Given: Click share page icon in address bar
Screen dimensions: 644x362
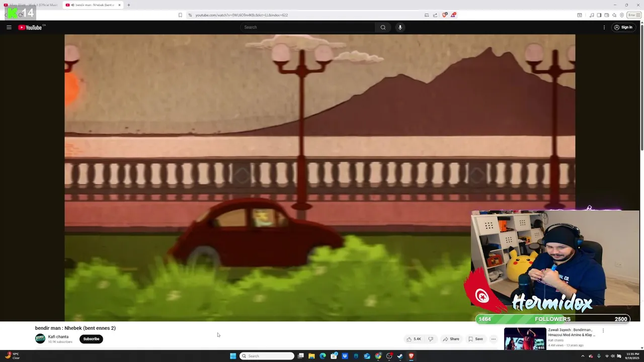Looking at the screenshot, I should click(435, 15).
